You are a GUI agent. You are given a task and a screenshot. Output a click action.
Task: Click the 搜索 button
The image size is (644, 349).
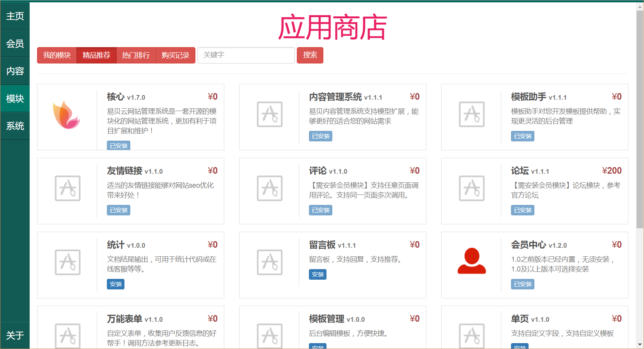(310, 55)
